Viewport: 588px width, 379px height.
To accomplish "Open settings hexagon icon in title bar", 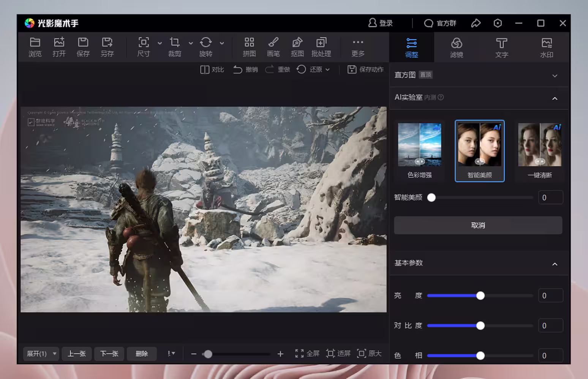I will tap(498, 23).
